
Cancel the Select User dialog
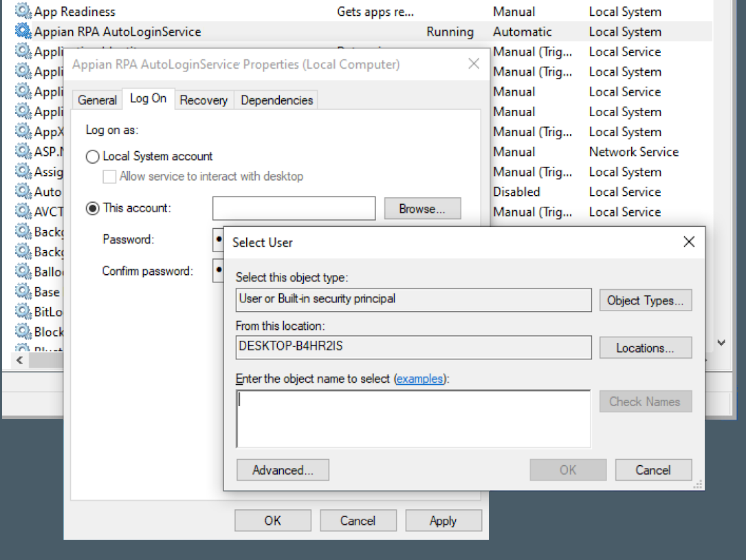pyautogui.click(x=653, y=470)
